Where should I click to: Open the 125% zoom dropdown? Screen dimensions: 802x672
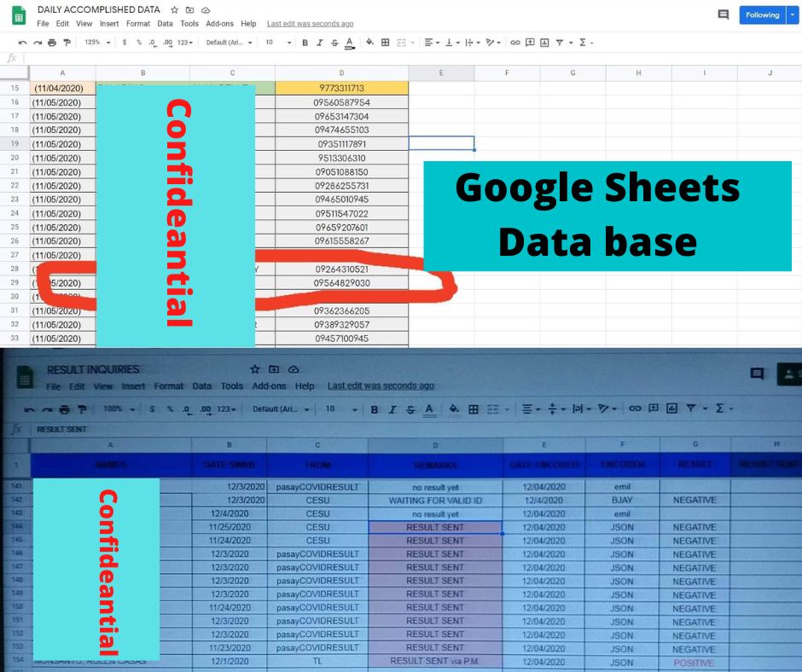point(97,43)
